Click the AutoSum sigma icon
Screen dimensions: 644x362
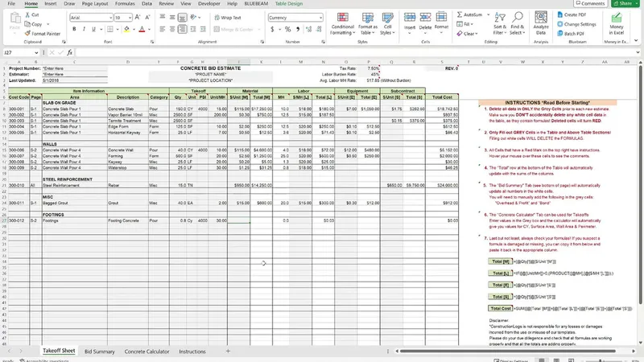(x=460, y=14)
